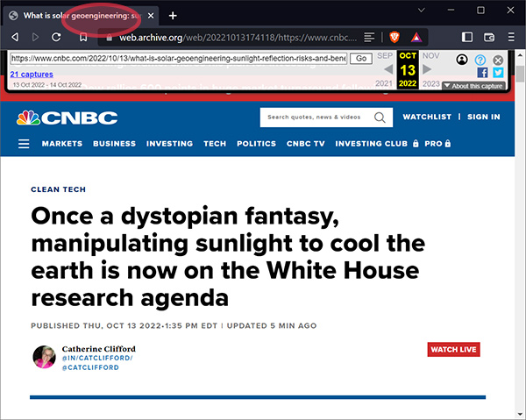This screenshot has height=420, width=526.
Task: Open a new browser tab
Action: [x=173, y=16]
